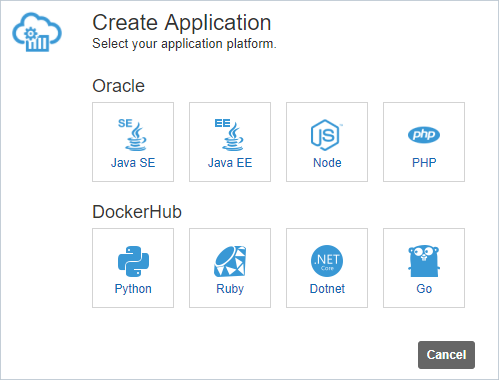This screenshot has height=380, width=499.
Task: Select the Go gopher mascot icon
Action: pyautogui.click(x=424, y=261)
